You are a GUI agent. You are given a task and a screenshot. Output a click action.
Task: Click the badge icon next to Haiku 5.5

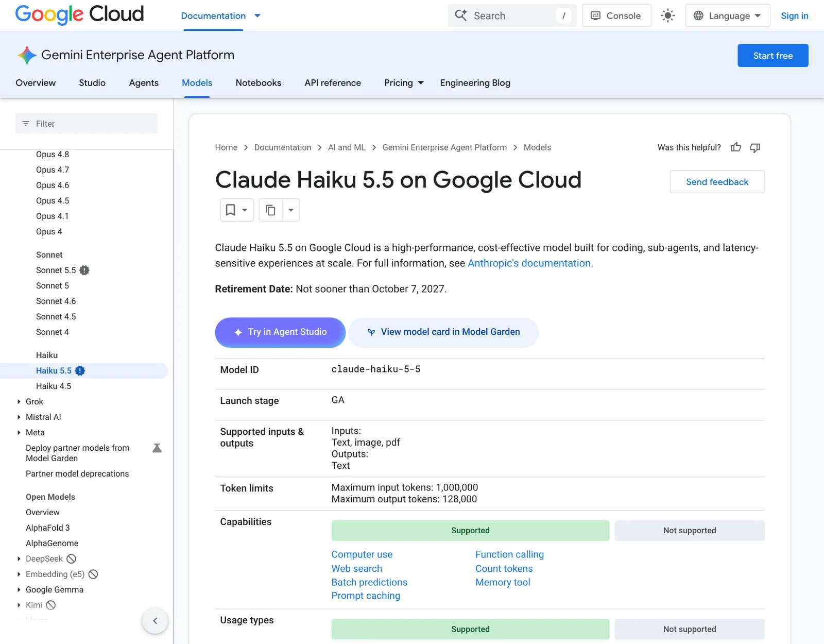click(x=80, y=370)
